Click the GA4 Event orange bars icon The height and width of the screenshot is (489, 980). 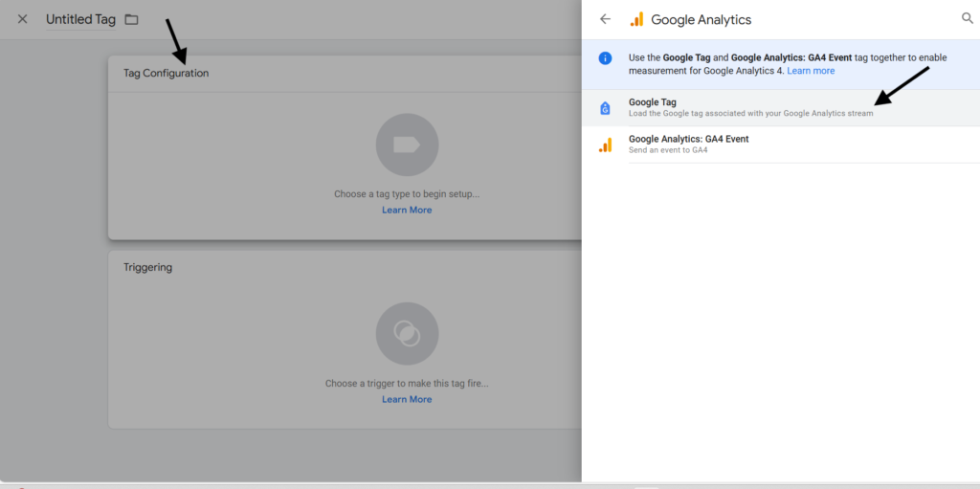click(605, 145)
